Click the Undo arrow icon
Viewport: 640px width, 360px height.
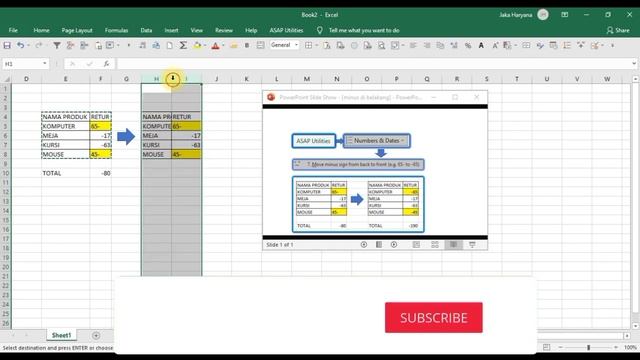pyautogui.click(x=20, y=45)
